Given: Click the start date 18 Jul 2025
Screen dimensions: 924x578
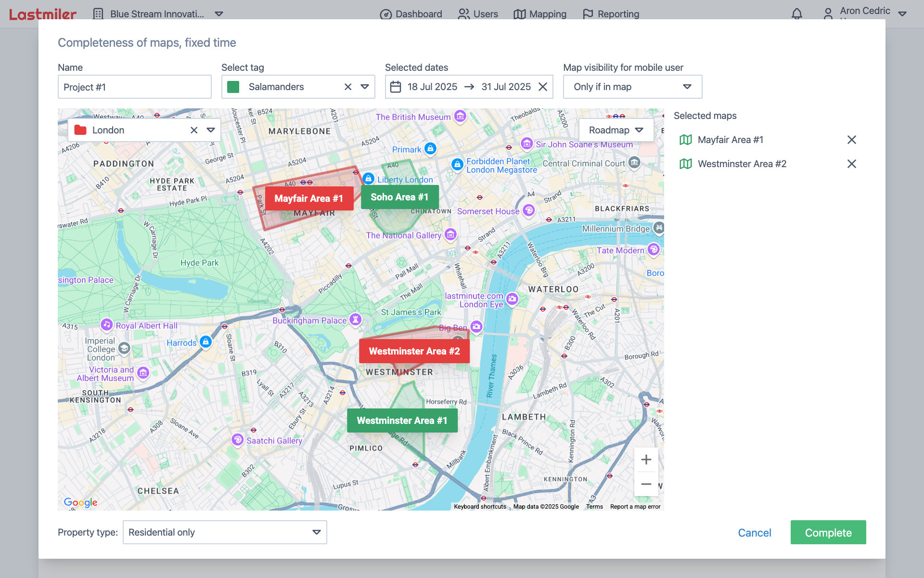Looking at the screenshot, I should 432,87.
